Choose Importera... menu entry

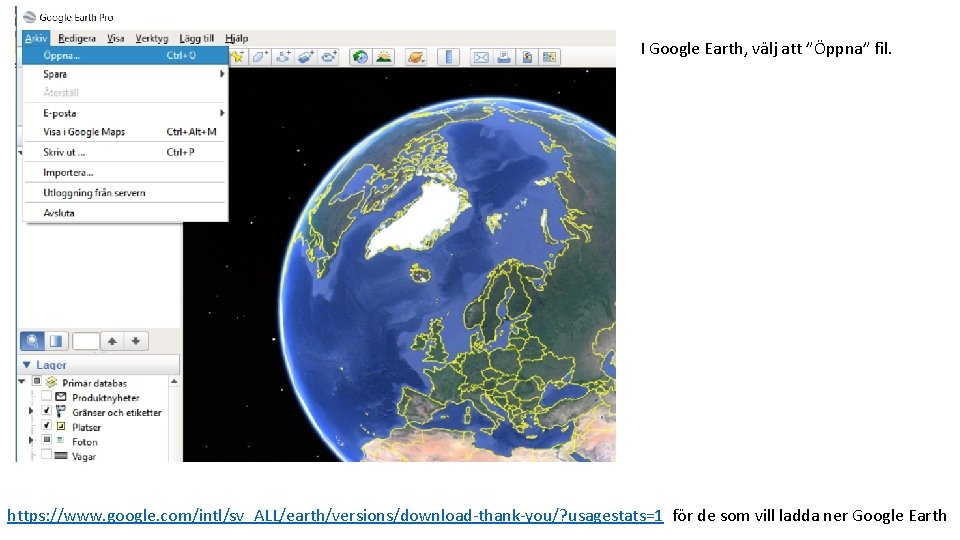(125, 173)
